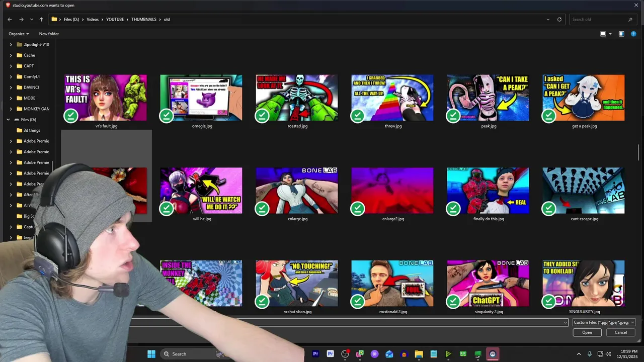Click the microphone tray icon
This screenshot has width=644, height=362.
590,354
